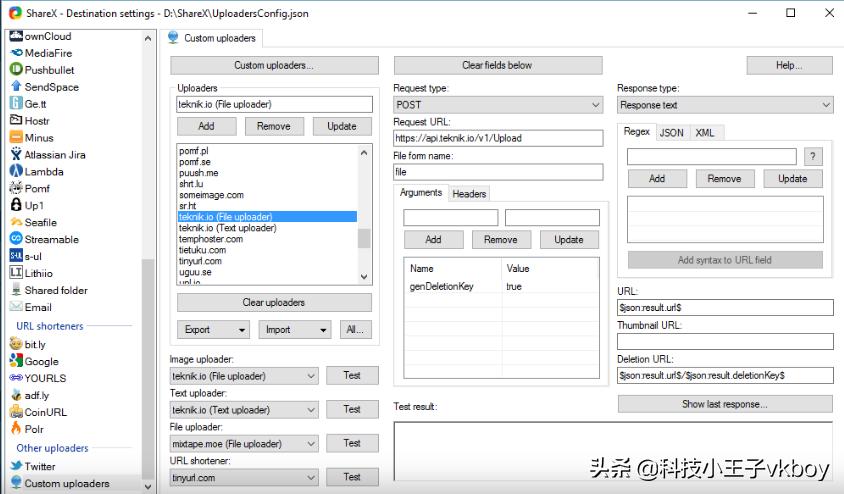Image resolution: width=844 pixels, height=494 pixels.
Task: Select tinyurl.com in the uploaders list
Action: click(267, 261)
